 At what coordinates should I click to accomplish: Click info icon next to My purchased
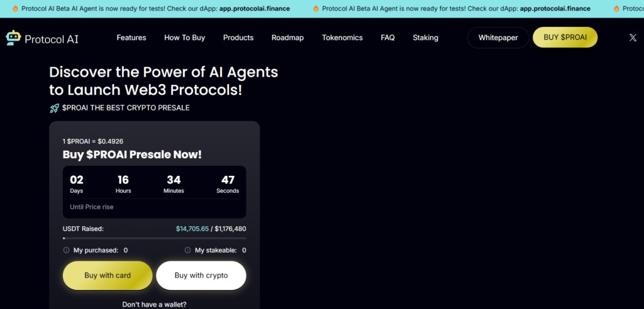[67, 250]
